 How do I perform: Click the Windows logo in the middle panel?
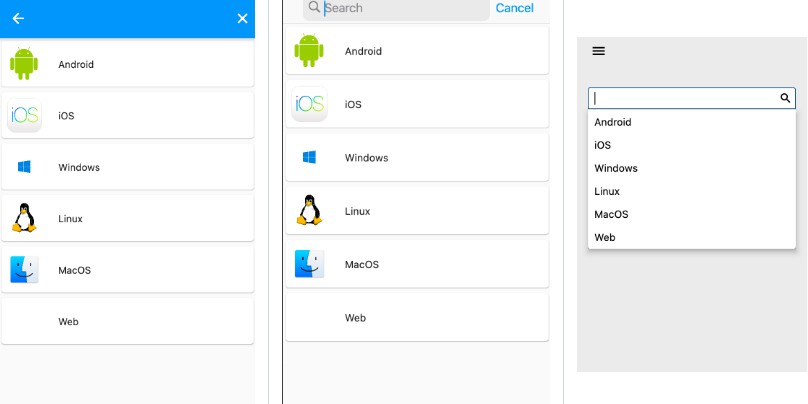click(x=309, y=157)
